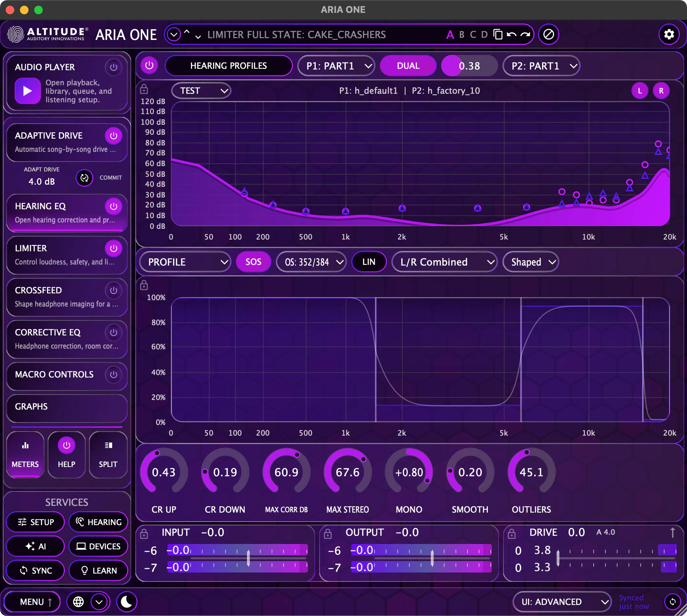Toggle Audio Player power
Screen dimensions: 687x616
pyautogui.click(x=114, y=67)
